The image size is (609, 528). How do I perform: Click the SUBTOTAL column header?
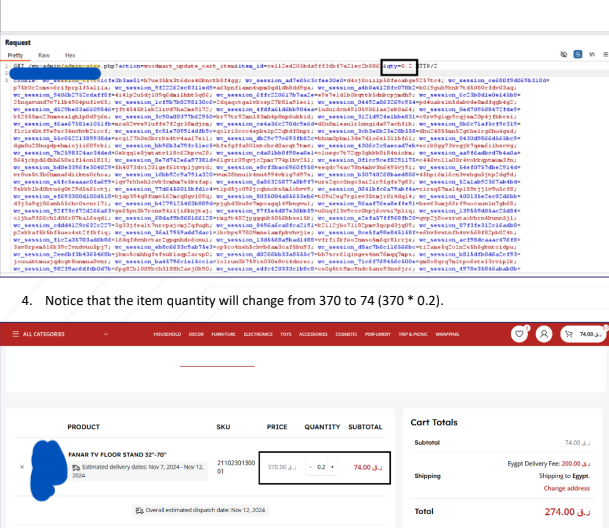pos(365,427)
